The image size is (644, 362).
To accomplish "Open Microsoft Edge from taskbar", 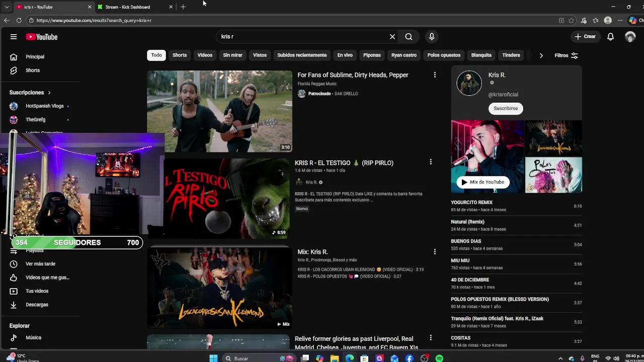I will 350,358.
